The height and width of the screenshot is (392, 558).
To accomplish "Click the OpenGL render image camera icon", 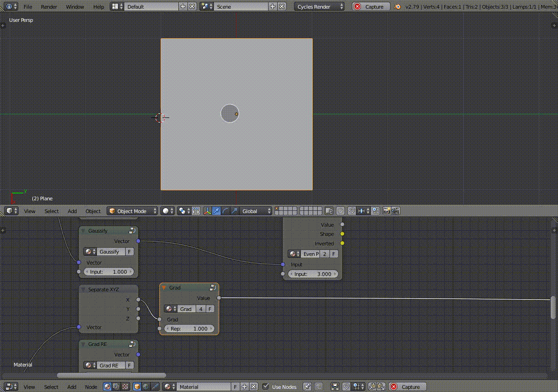I will (386, 211).
